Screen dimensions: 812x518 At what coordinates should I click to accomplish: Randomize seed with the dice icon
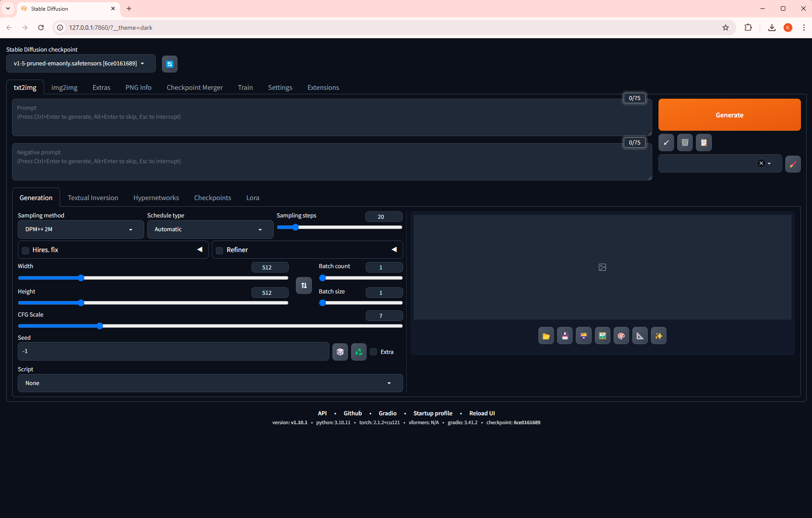tap(340, 352)
